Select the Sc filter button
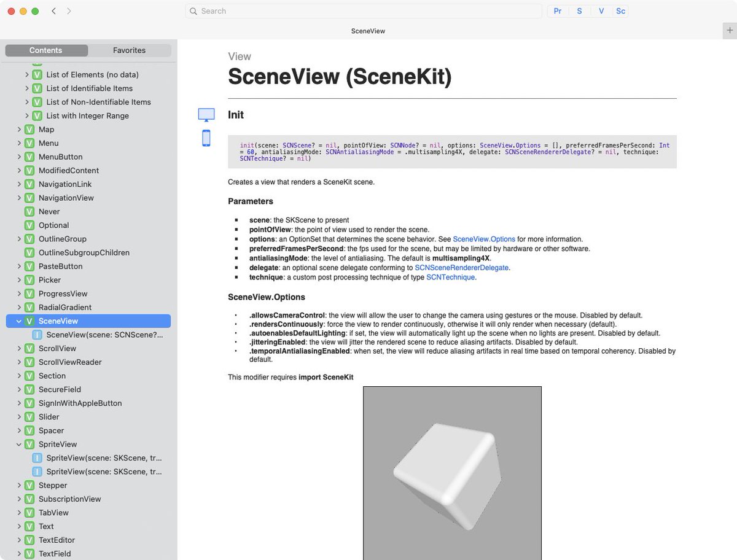The height and width of the screenshot is (560, 737). 620,11
